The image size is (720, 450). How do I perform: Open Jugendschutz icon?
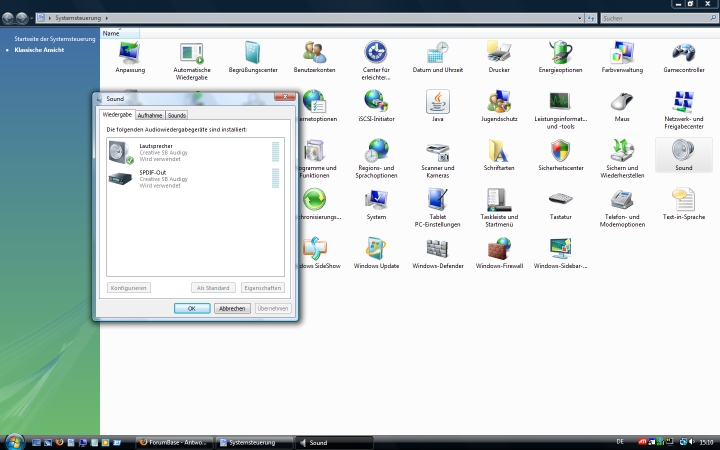(499, 106)
